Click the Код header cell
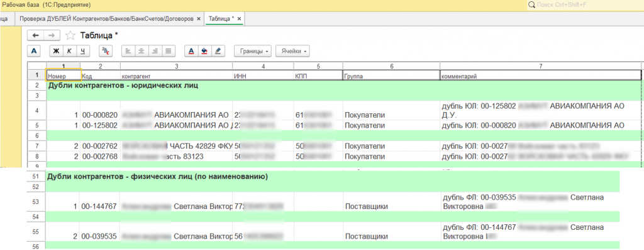This screenshot has height=250, width=644. 100,76
